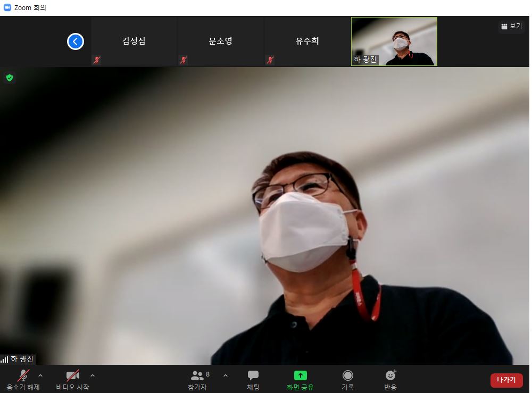This screenshot has width=532, height=393.
Task: Select 문소영 participant tile
Action: coord(220,41)
